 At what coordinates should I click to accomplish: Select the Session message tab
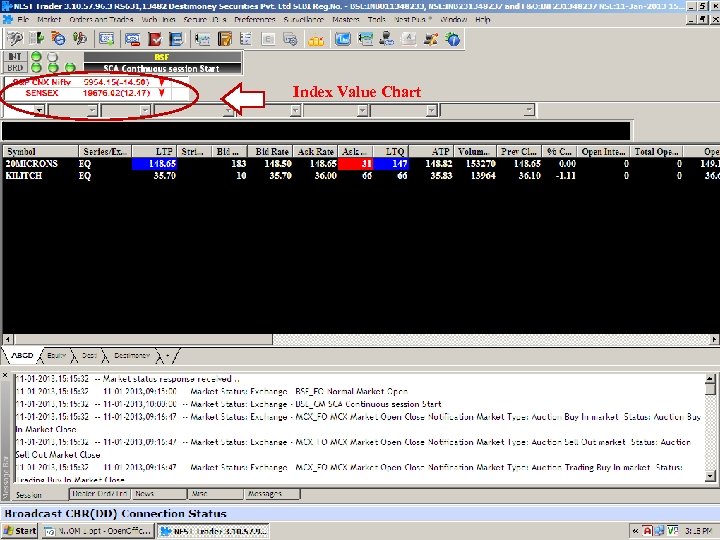[28, 495]
